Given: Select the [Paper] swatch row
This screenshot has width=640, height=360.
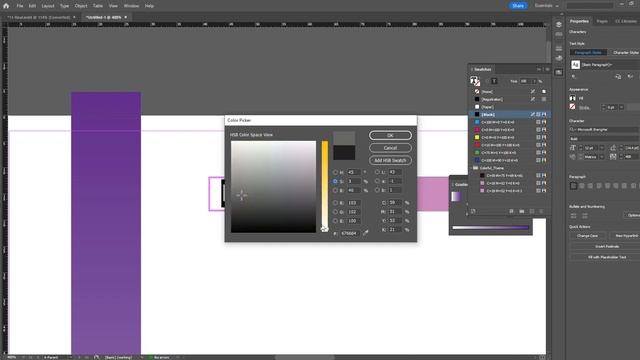Looking at the screenshot, I should coord(509,107).
